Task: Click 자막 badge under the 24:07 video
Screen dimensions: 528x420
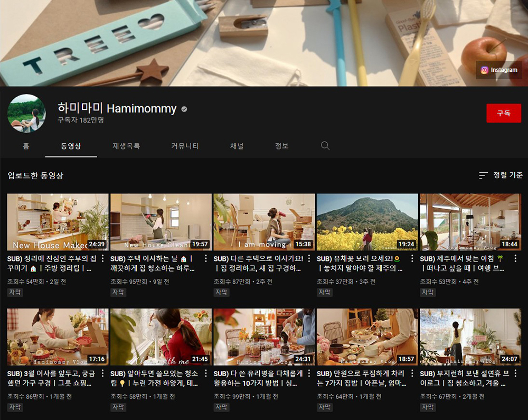Action: [428, 407]
